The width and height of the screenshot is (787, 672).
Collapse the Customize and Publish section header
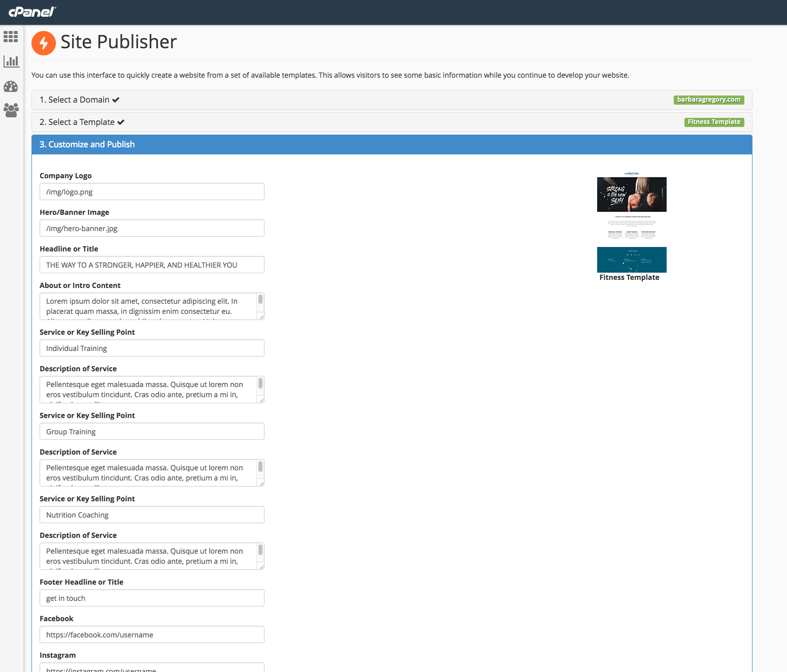[x=87, y=145]
